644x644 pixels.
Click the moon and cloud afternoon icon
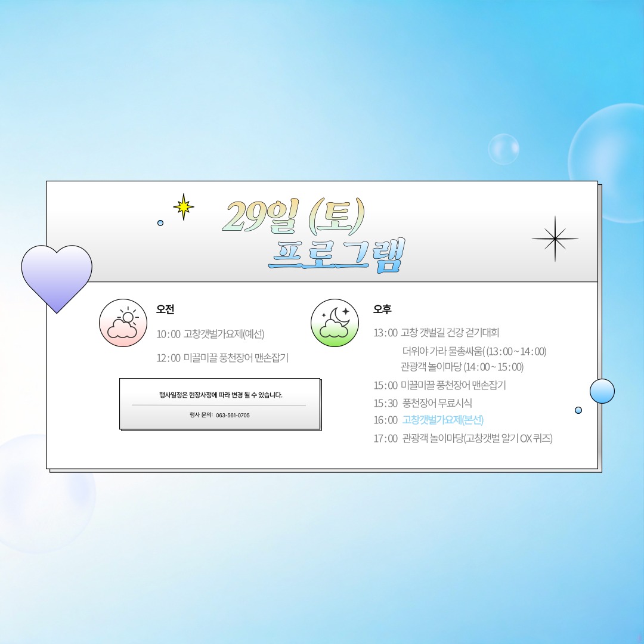coord(334,323)
